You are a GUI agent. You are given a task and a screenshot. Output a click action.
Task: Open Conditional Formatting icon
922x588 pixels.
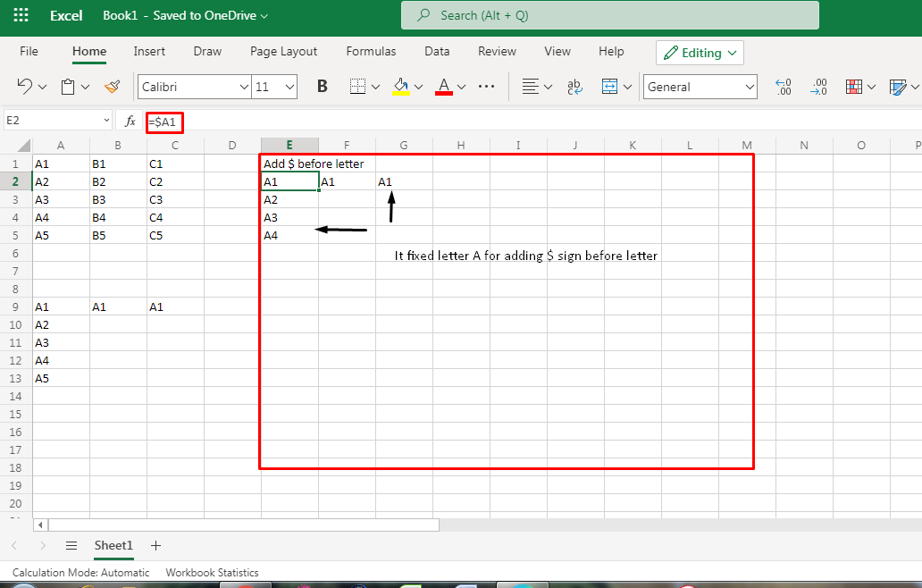pyautogui.click(x=854, y=87)
